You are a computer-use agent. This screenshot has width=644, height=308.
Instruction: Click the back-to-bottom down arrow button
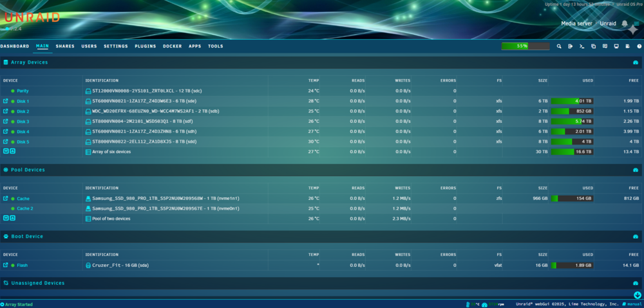tap(638, 295)
